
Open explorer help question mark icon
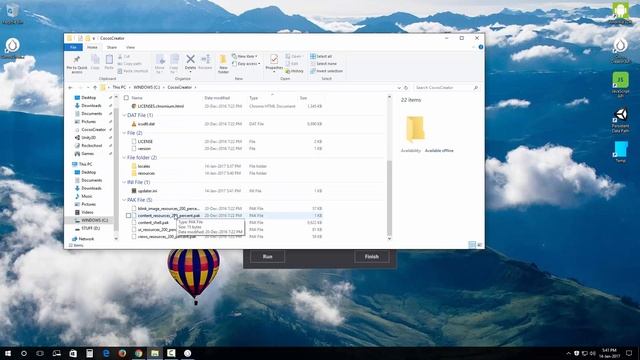point(481,47)
